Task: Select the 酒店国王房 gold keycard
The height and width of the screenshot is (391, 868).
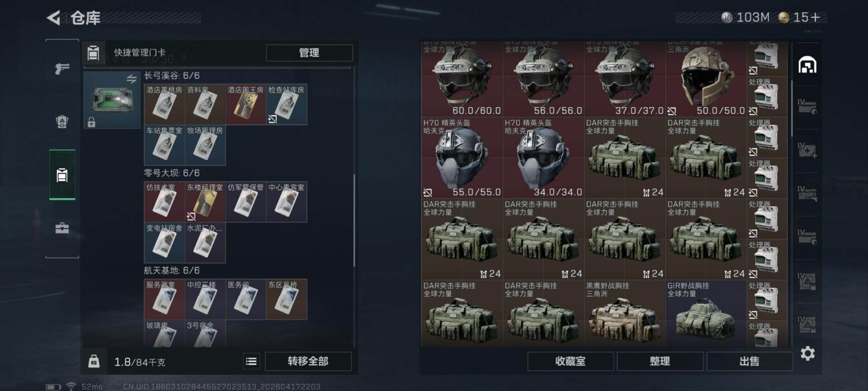Action: (x=246, y=105)
